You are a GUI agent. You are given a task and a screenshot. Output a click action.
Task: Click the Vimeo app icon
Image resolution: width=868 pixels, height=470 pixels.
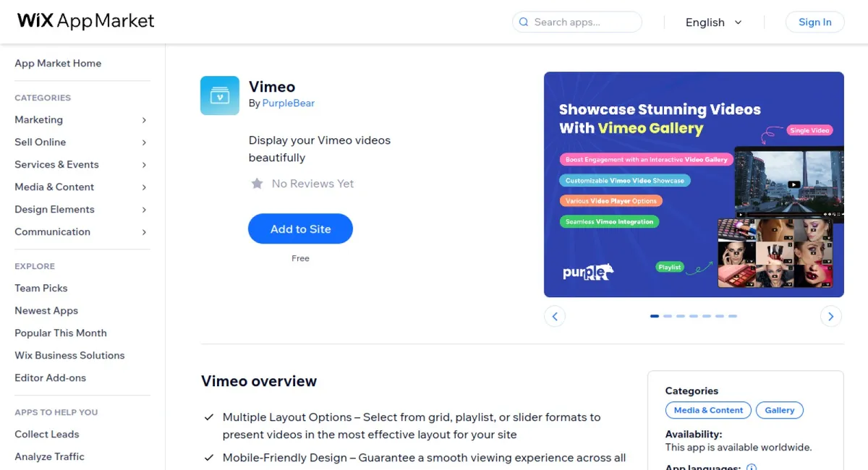219,95
